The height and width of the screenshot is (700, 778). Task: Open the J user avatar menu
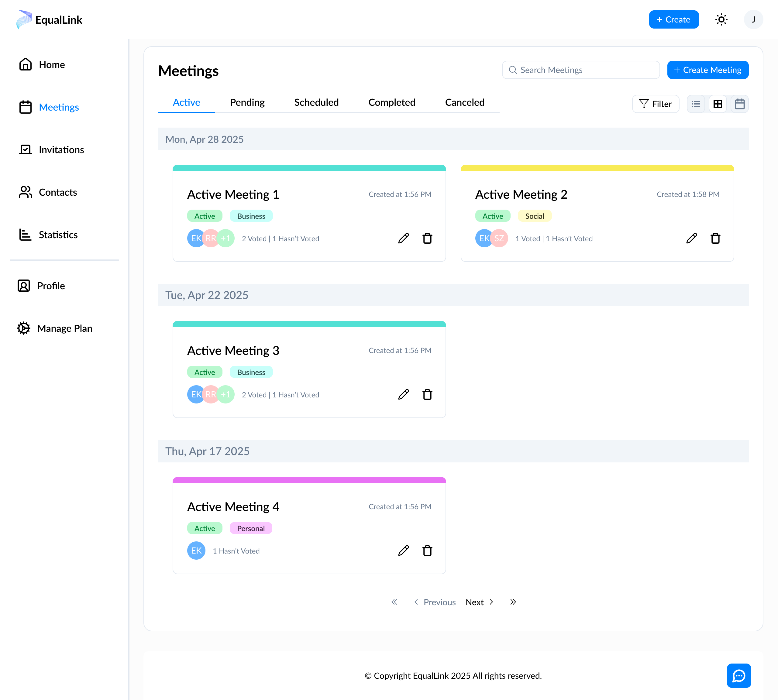pyautogui.click(x=753, y=20)
